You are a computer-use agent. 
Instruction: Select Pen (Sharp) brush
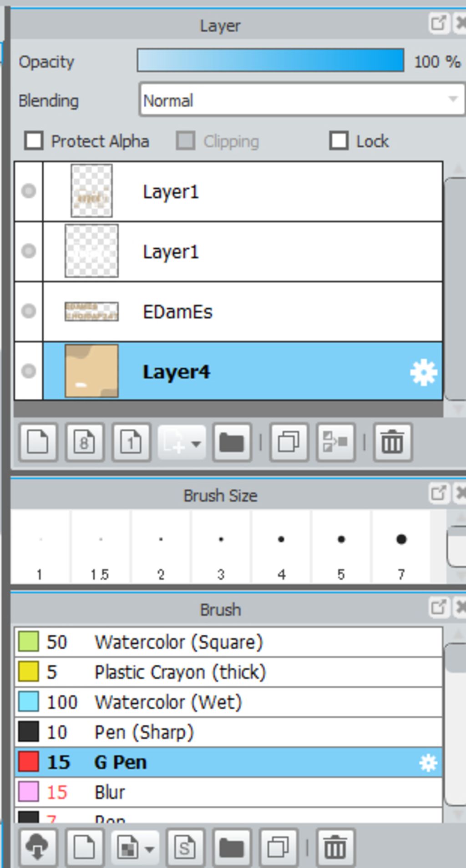pos(144,732)
